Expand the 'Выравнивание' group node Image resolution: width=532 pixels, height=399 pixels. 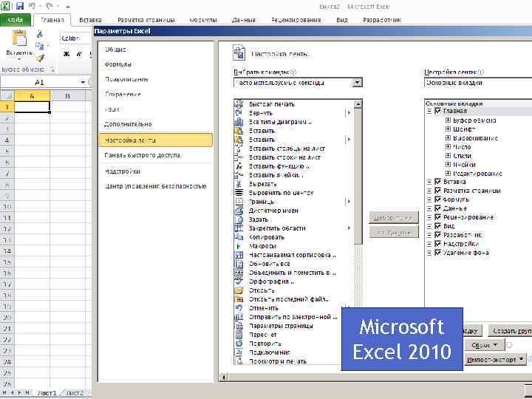[x=448, y=138]
